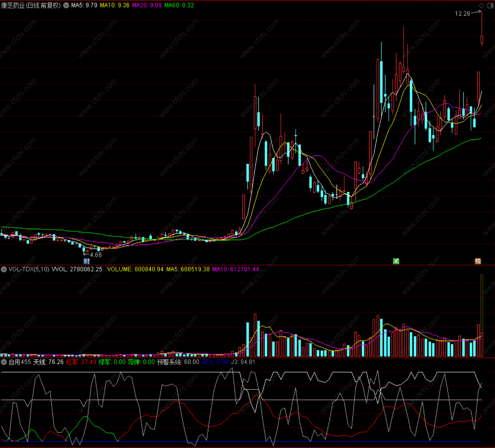495x448 pixels.
Task: Click the MA5: 9.79 legend label
Action: [84, 5]
